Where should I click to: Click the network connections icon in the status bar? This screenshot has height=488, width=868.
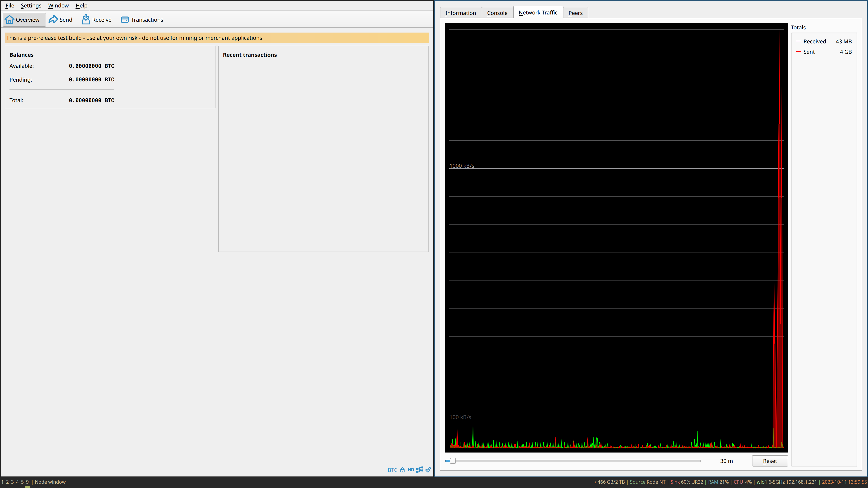(419, 469)
